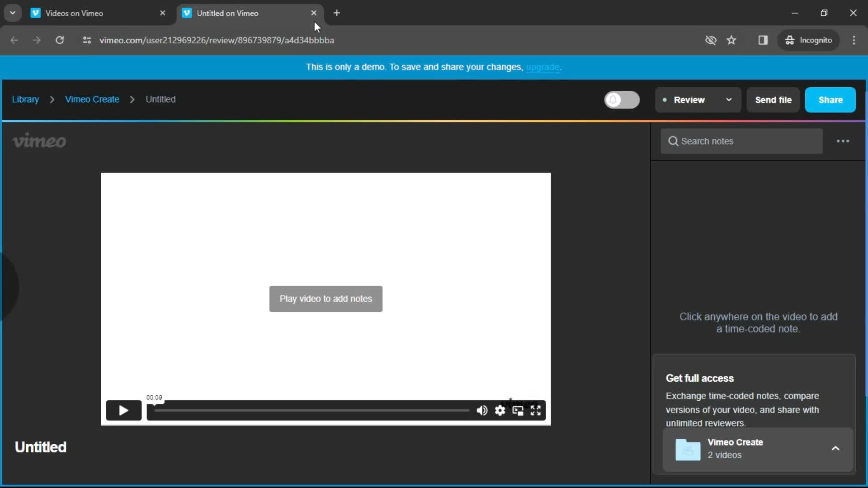
Task: Mute the video volume speaker icon
Action: (482, 410)
